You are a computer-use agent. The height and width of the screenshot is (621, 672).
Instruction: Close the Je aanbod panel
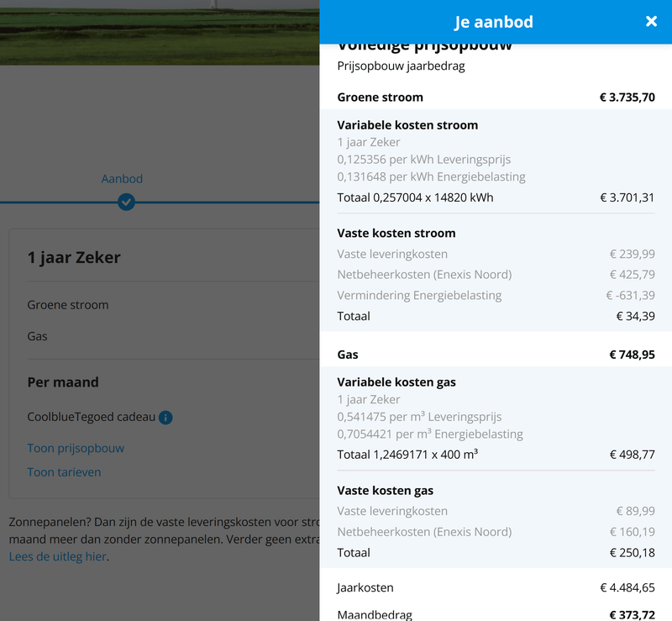[x=651, y=22]
